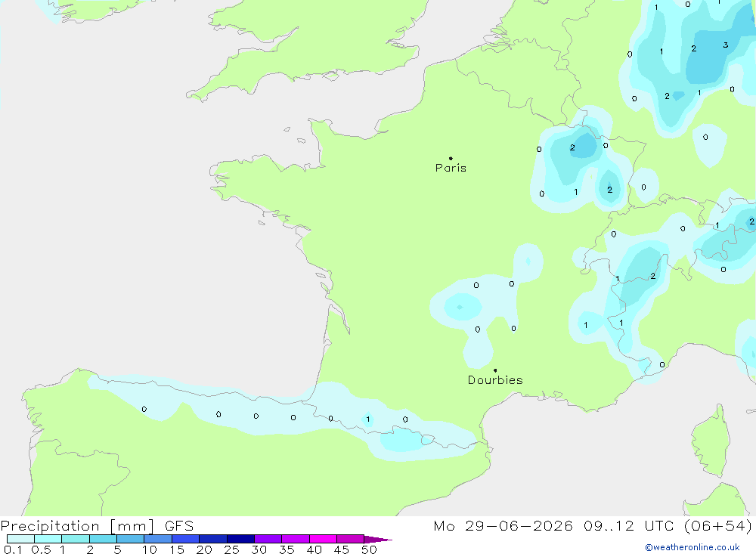Click the Paris city label
The image size is (756, 554).
coord(451,168)
